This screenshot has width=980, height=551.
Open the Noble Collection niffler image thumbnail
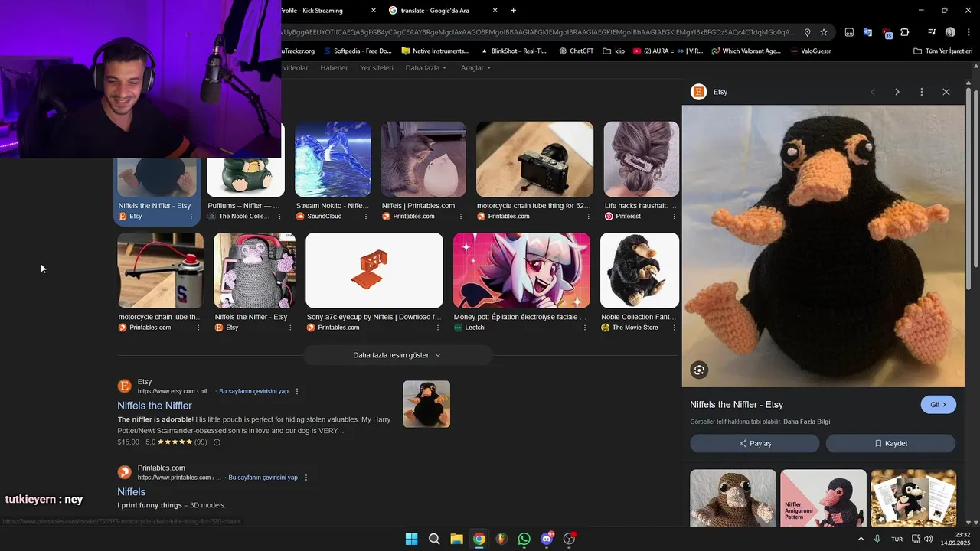(640, 271)
